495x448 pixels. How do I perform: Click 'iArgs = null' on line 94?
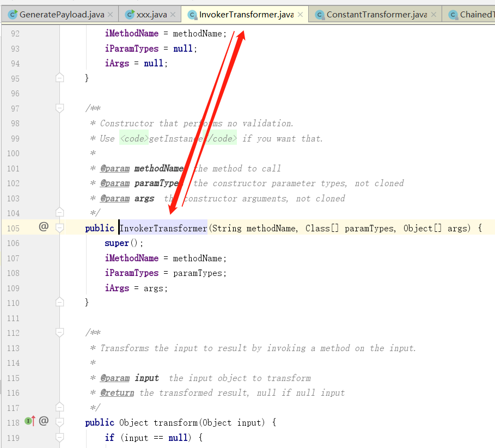[134, 63]
